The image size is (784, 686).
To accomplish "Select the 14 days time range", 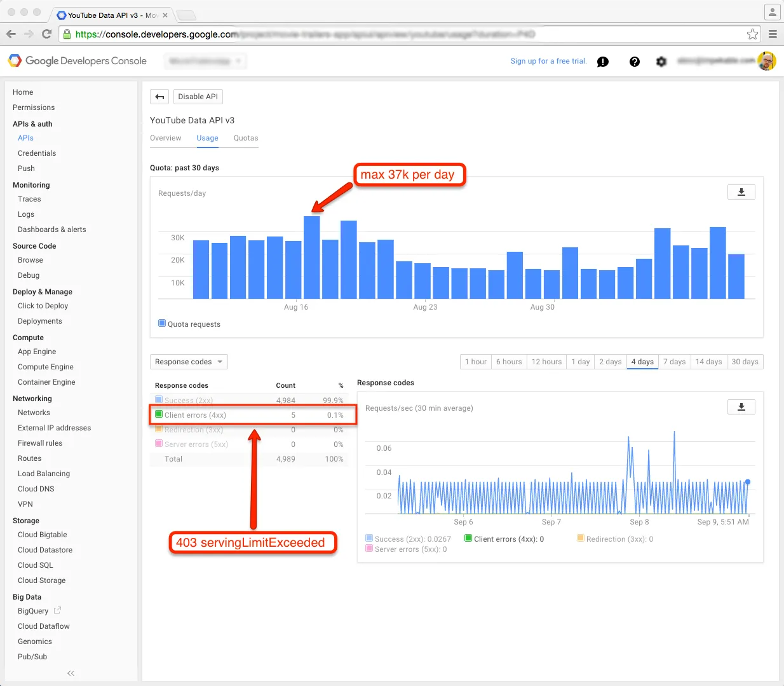I will click(708, 362).
